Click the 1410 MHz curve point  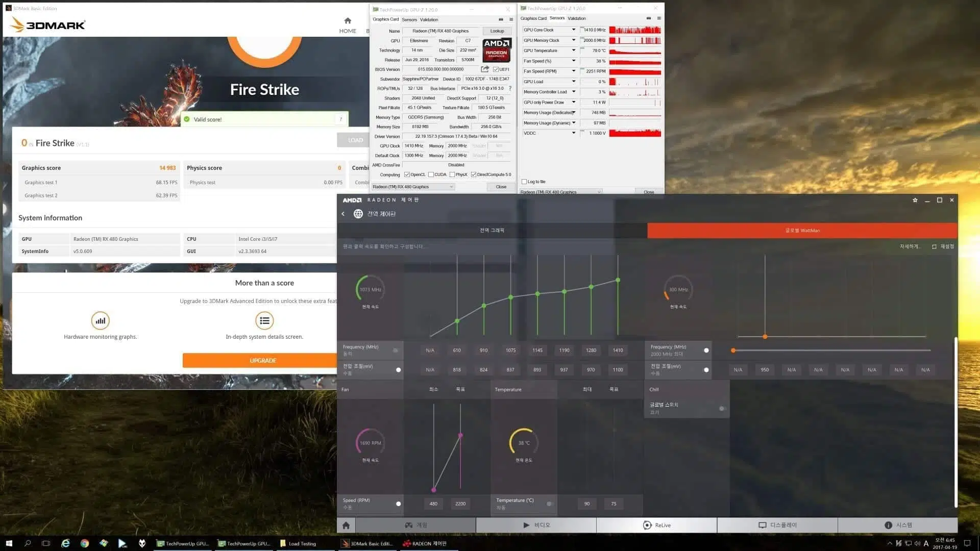(x=618, y=280)
